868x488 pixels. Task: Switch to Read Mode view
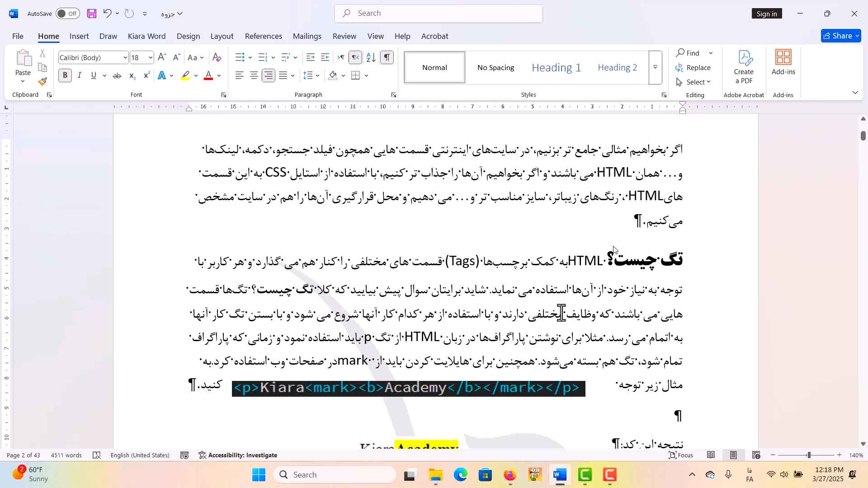711,455
